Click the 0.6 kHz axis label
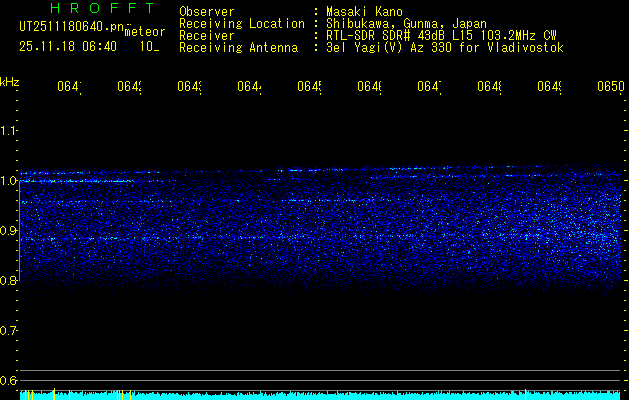The image size is (629, 400). point(8,380)
